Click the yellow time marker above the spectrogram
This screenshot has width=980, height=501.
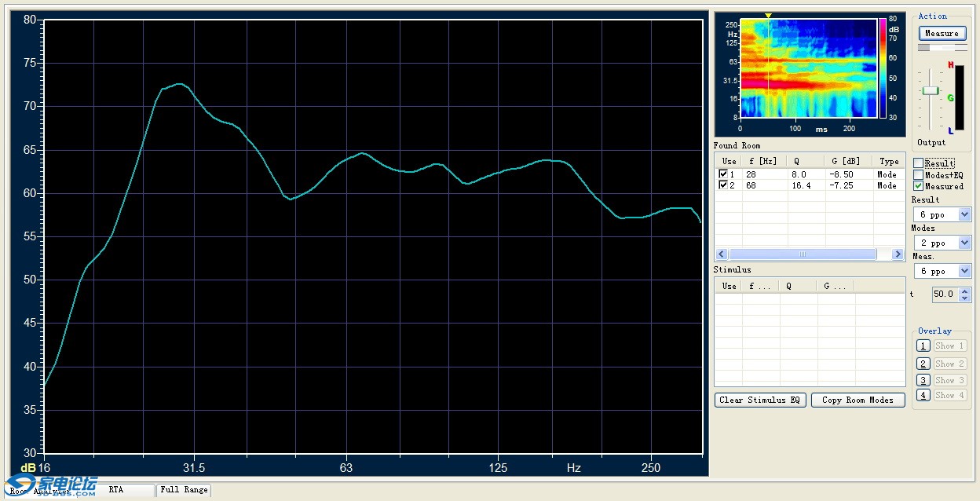click(768, 16)
